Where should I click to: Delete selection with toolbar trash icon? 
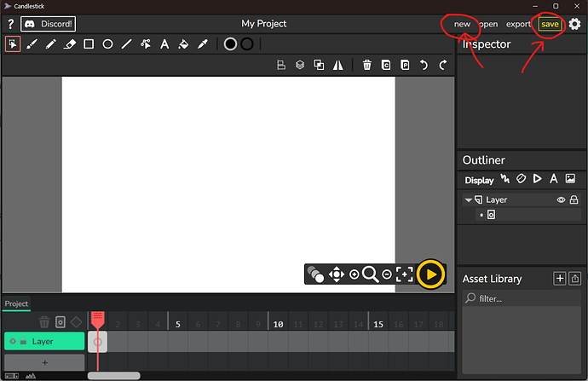366,65
